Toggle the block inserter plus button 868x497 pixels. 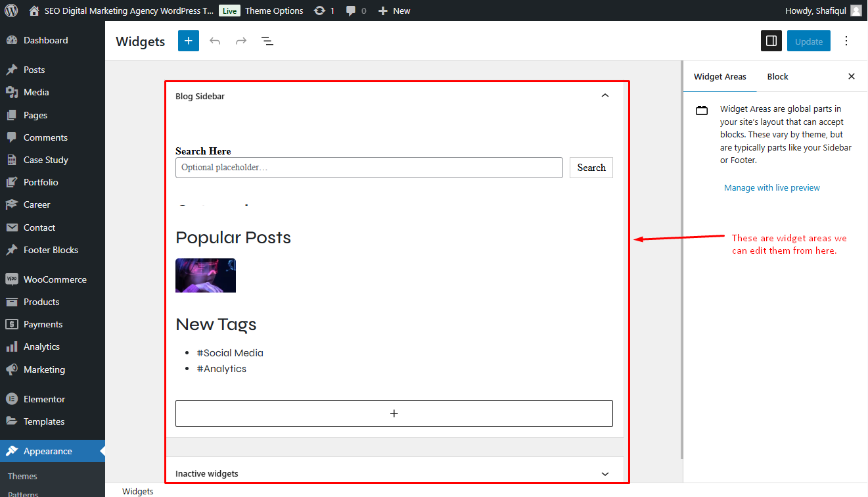pos(188,41)
